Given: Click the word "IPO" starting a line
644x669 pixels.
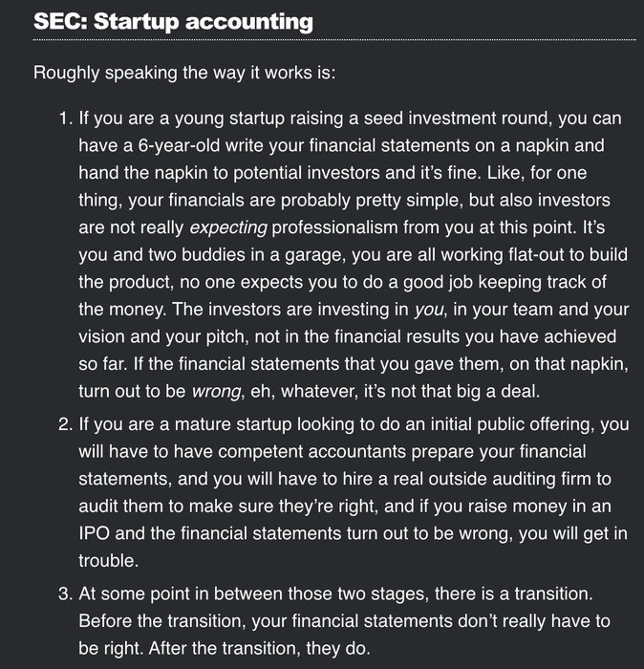Looking at the screenshot, I should click(x=94, y=533).
